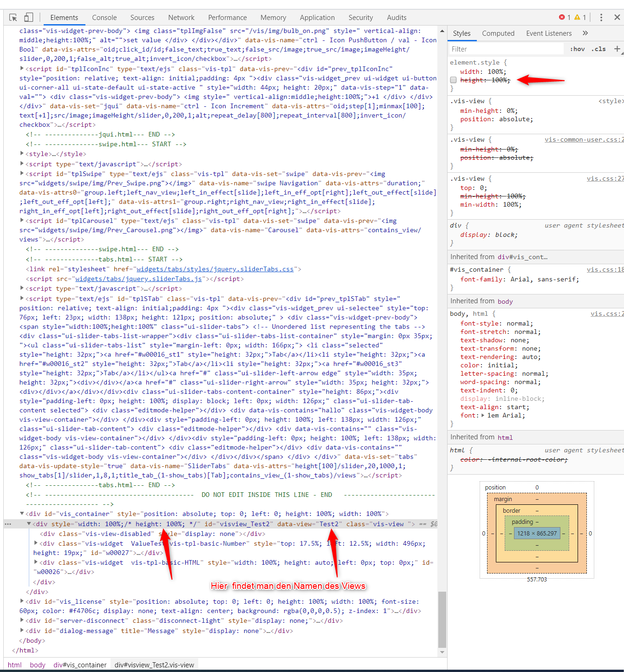Click the vis-view-disabled div line
This screenshot has height=672, width=624.
pos(153,534)
